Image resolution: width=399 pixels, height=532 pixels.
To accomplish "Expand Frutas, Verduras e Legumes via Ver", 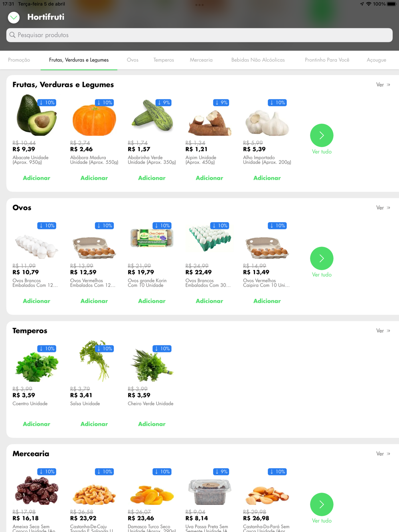I will (x=383, y=85).
